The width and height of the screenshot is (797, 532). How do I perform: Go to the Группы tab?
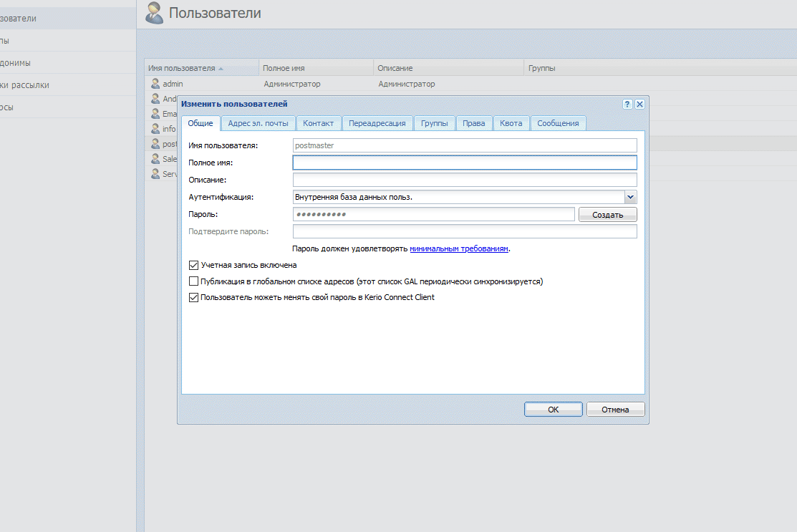(435, 123)
